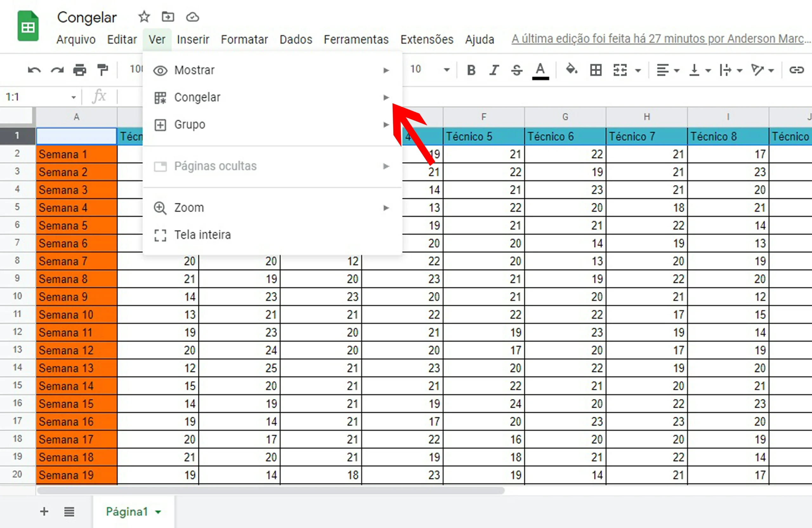The image size is (812, 528).
Task: Select the Página1 sheet tab
Action: (134, 511)
